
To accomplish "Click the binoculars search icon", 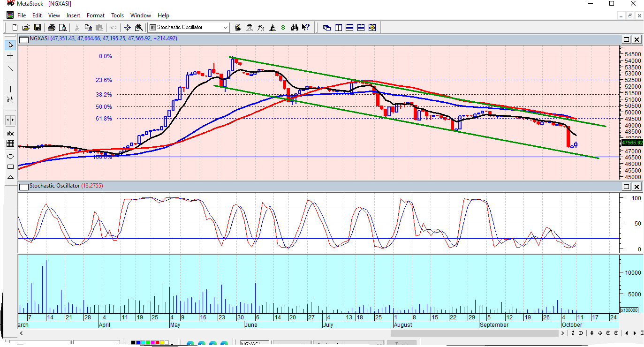I will tap(295, 28).
